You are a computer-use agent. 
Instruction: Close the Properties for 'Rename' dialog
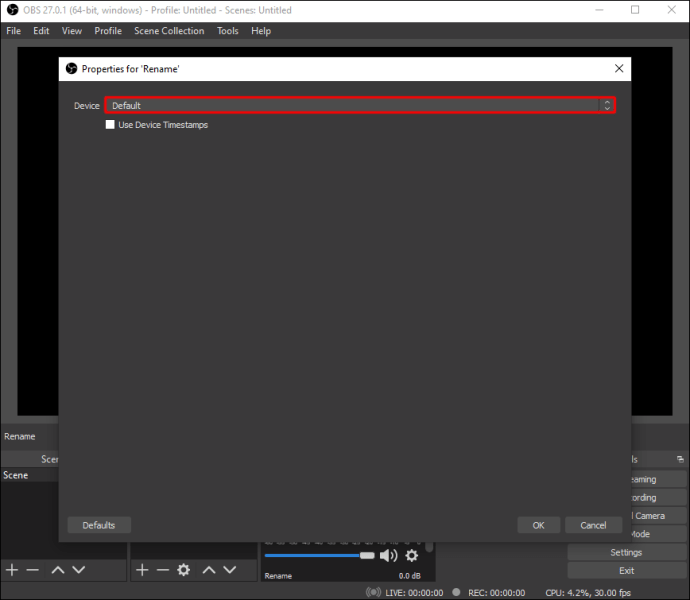click(619, 69)
